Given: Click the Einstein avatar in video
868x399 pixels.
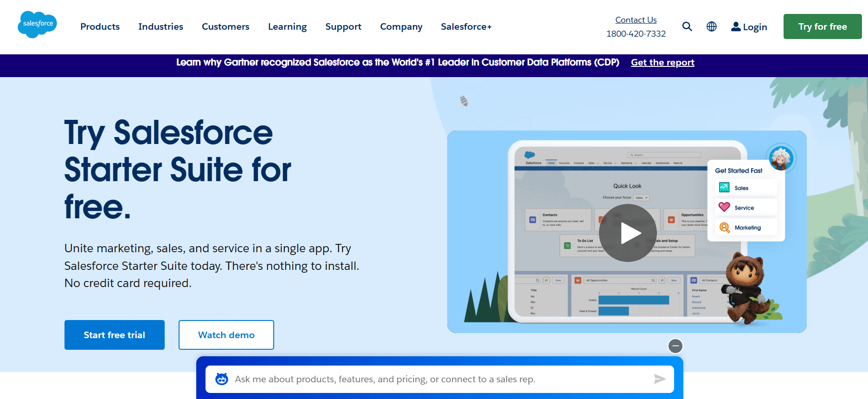Looking at the screenshot, I should [781, 158].
